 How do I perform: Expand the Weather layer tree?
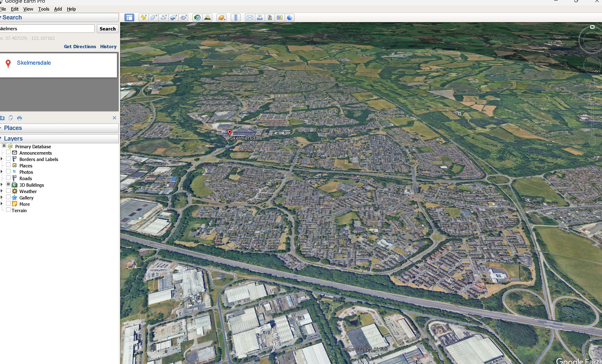(x=2, y=191)
